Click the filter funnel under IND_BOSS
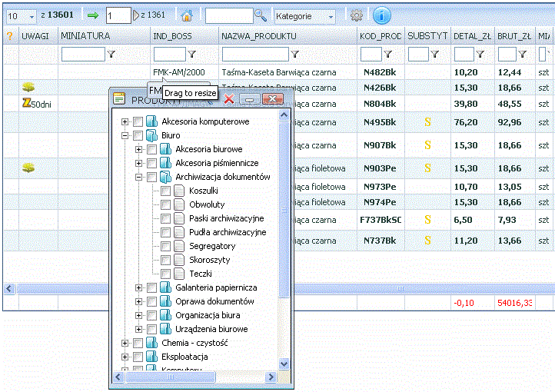 pos(191,54)
